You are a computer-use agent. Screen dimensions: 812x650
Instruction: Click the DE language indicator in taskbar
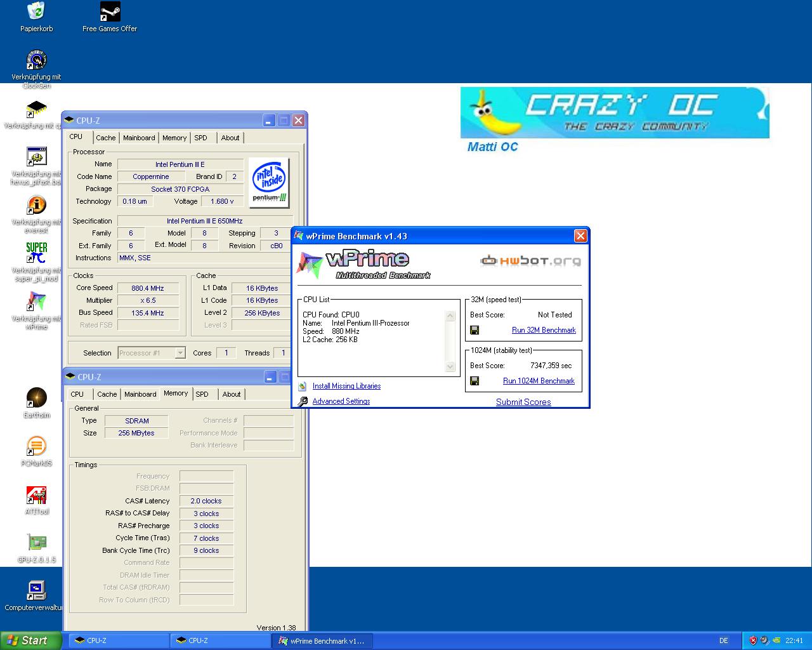click(x=724, y=640)
